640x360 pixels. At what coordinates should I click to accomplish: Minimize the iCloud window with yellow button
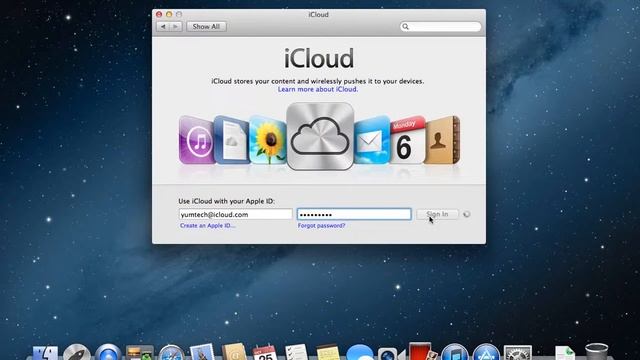[x=169, y=14]
